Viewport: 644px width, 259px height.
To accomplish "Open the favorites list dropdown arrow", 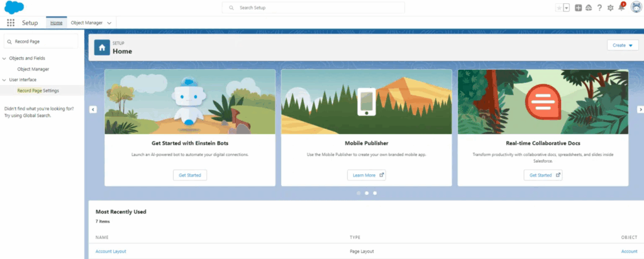I will tap(566, 8).
